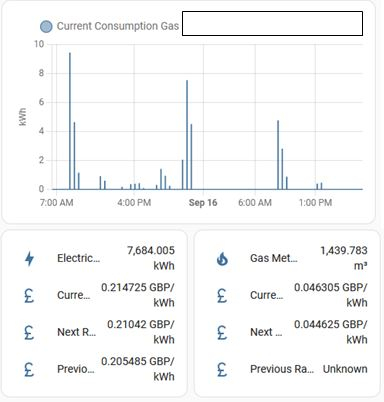Click pound icon beside 0.214725 GBP/kWh

(x=29, y=295)
